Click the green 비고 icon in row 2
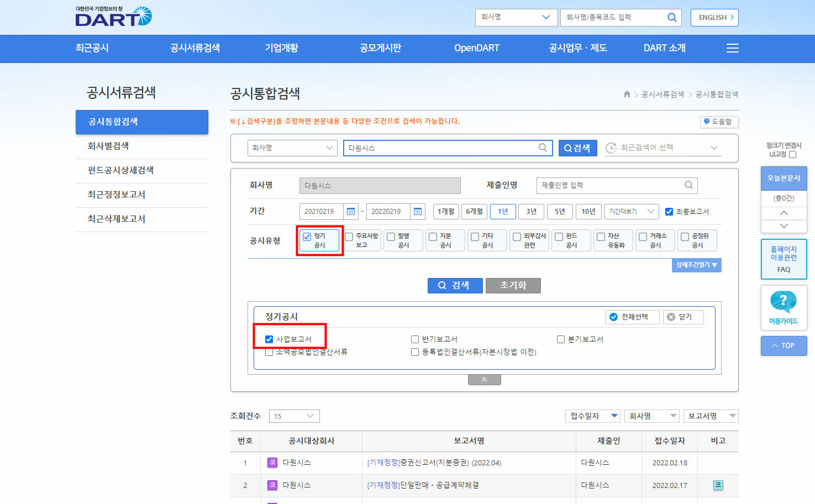This screenshot has width=815, height=504. pos(718,485)
